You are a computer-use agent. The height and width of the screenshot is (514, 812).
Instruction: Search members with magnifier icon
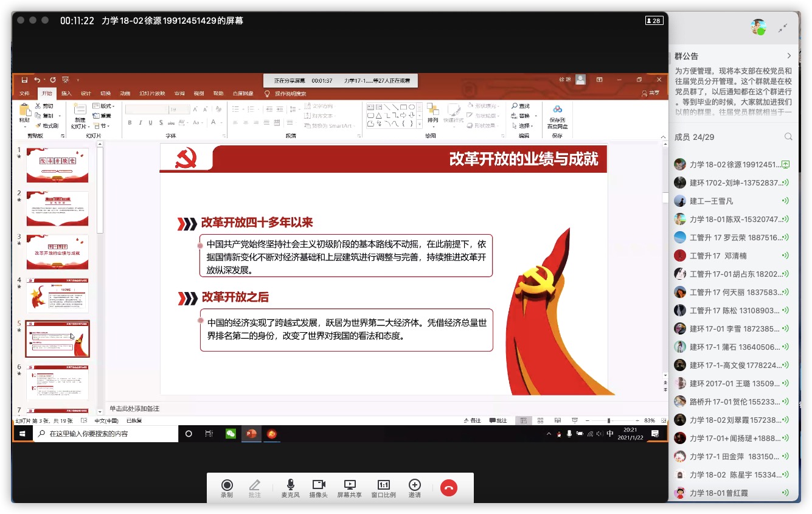(788, 137)
